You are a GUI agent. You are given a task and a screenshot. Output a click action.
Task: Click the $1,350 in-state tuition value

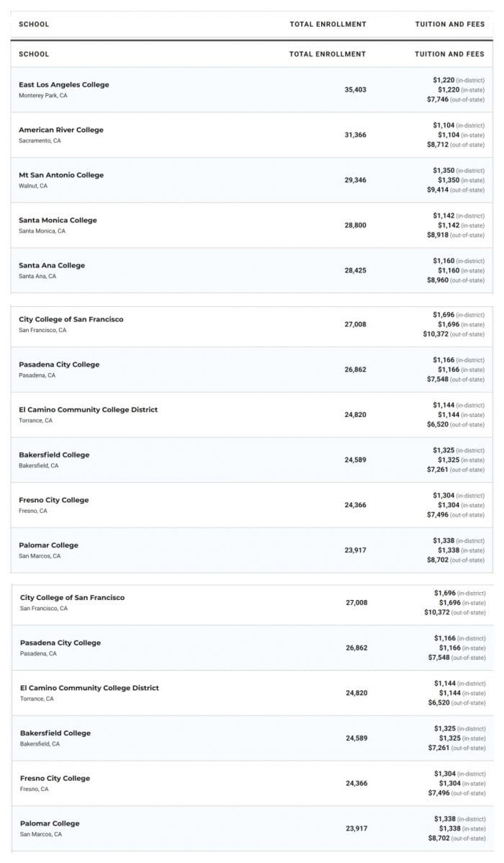(449, 181)
